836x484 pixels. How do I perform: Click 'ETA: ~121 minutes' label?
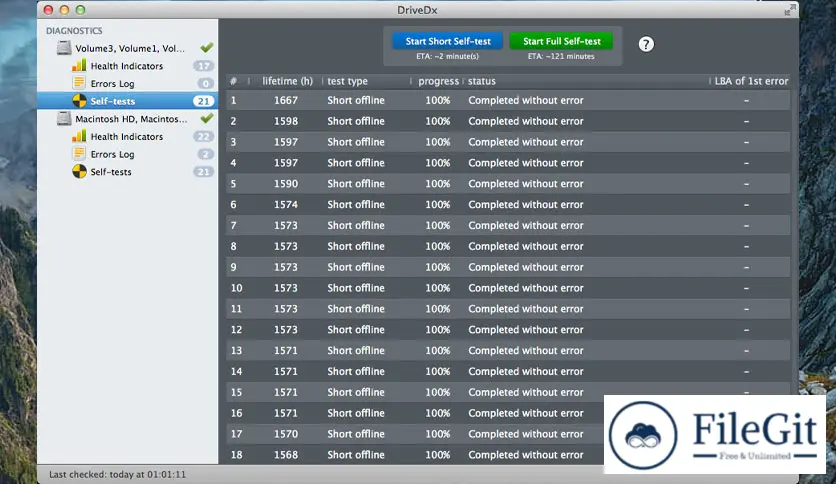pos(561,56)
